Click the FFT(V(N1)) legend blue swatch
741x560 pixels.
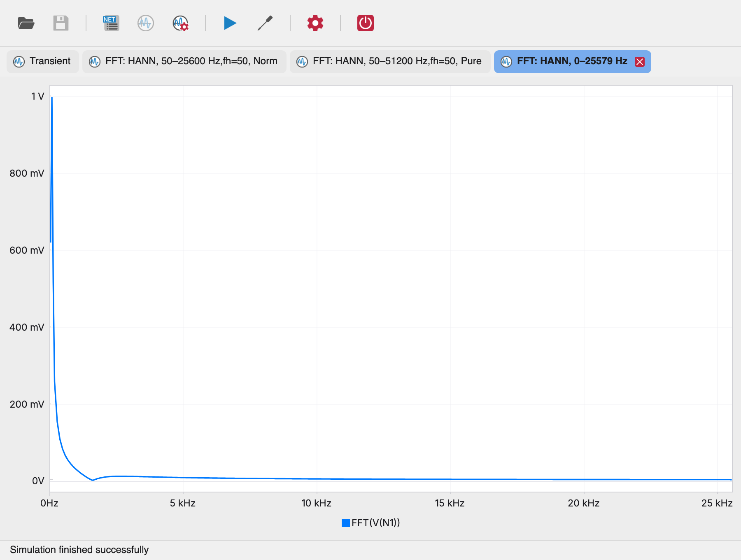(346, 523)
